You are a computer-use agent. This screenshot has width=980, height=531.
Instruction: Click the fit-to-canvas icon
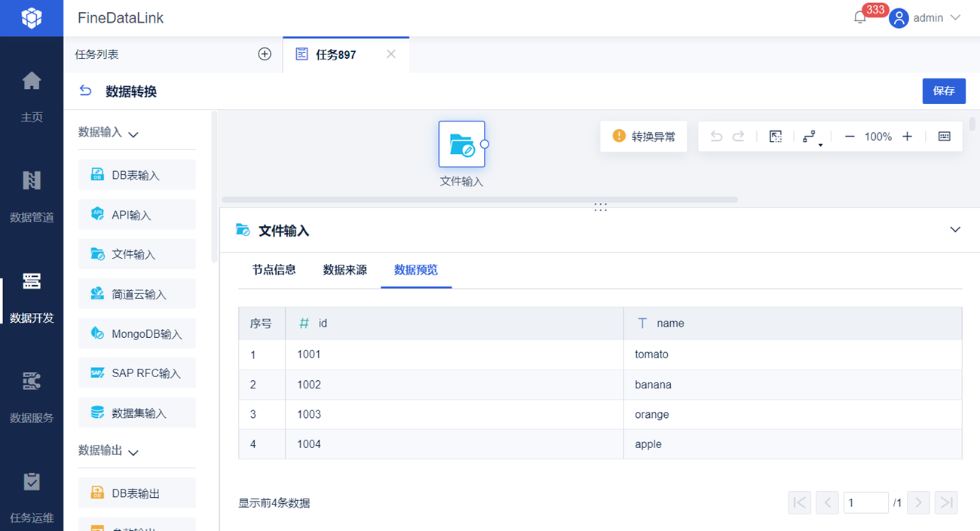(x=775, y=137)
